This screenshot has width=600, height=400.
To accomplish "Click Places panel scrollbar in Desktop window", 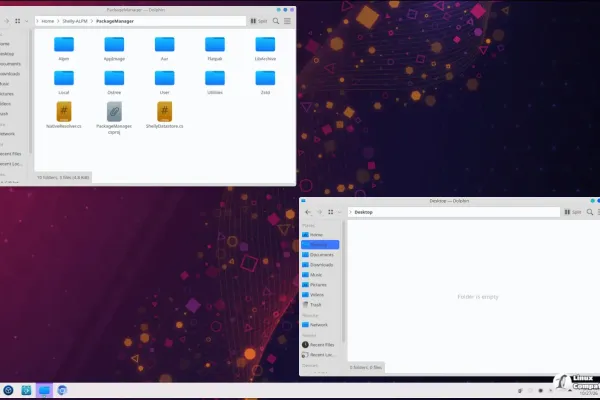I will (343, 281).
